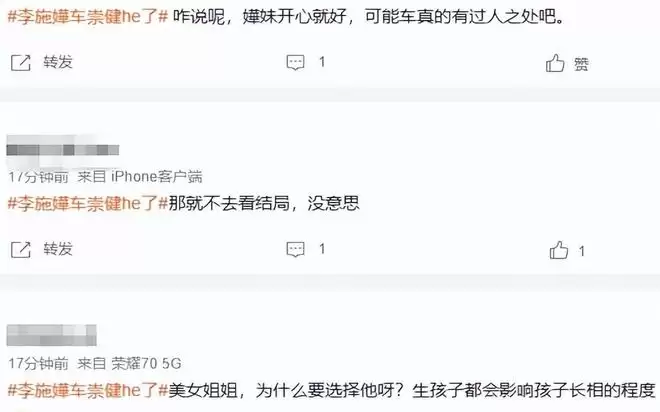Tap the thumbs-up icon beside 赞
Screen dimensions: 660x412
[555, 63]
